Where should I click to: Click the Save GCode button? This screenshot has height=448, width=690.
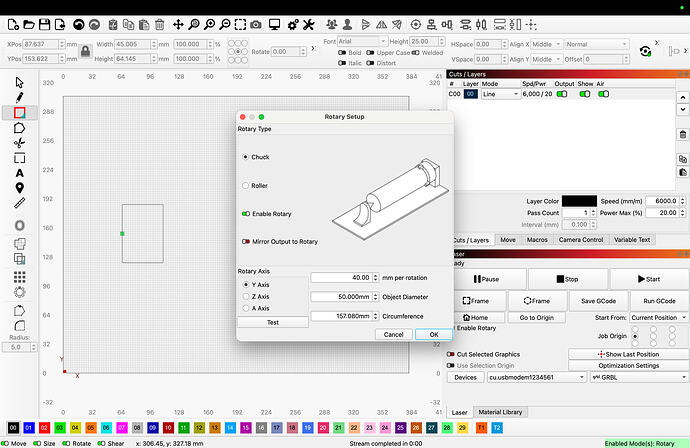point(598,301)
